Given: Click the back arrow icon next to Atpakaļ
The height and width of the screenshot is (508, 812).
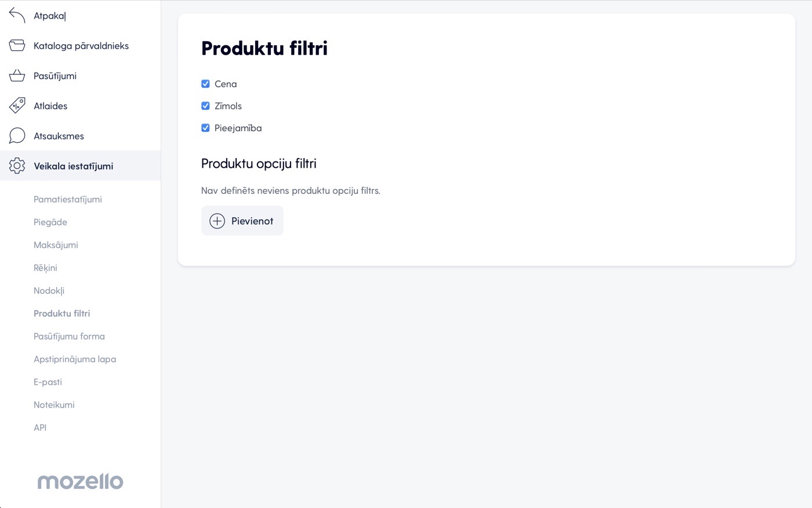Looking at the screenshot, I should (17, 16).
